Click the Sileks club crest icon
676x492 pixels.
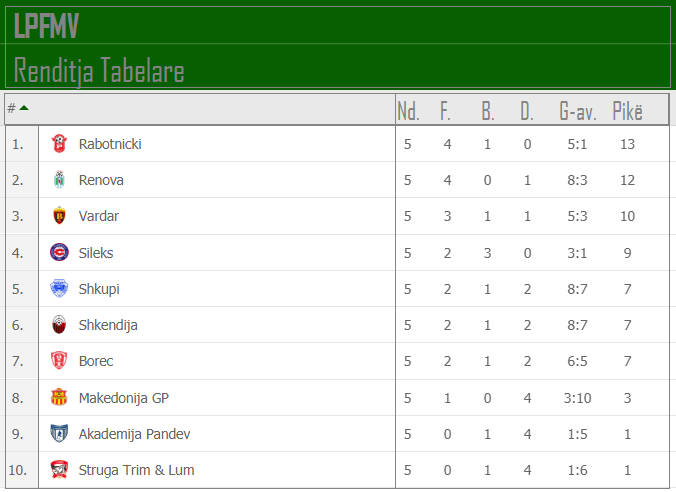59,252
